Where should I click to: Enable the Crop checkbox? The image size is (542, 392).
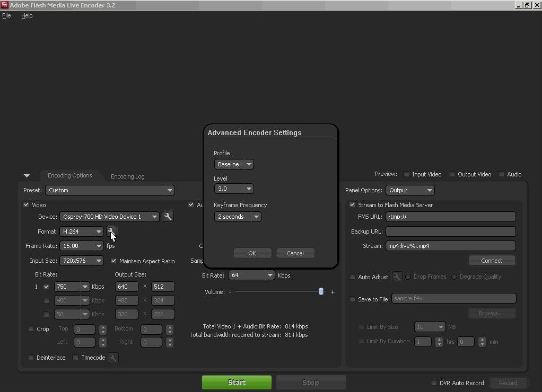[x=31, y=329]
